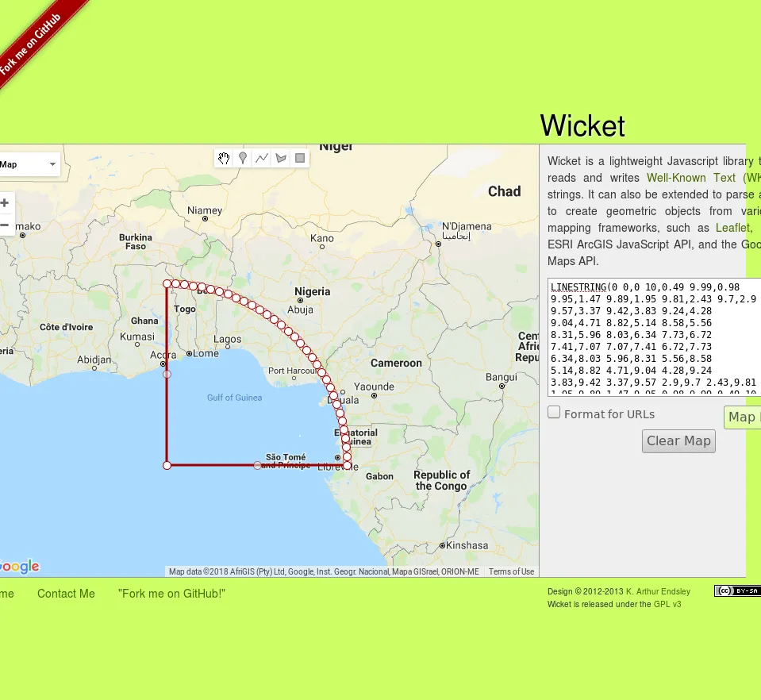Select the polyline drawing tool

(262, 158)
